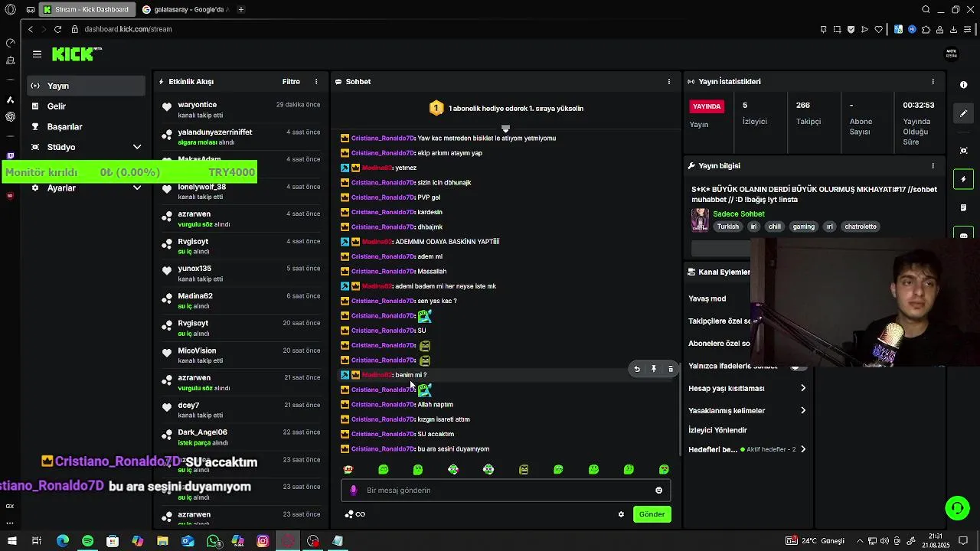Go back using the browser back arrow

pos(30,29)
